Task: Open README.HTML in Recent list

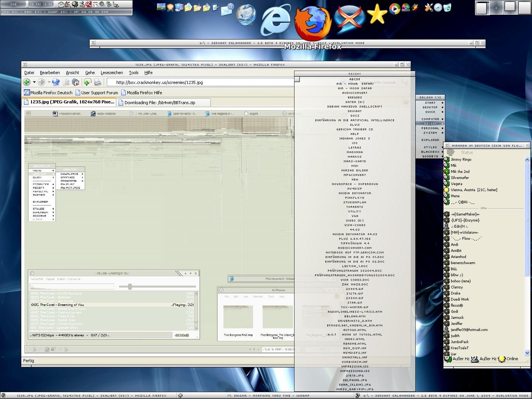Action: (355, 344)
